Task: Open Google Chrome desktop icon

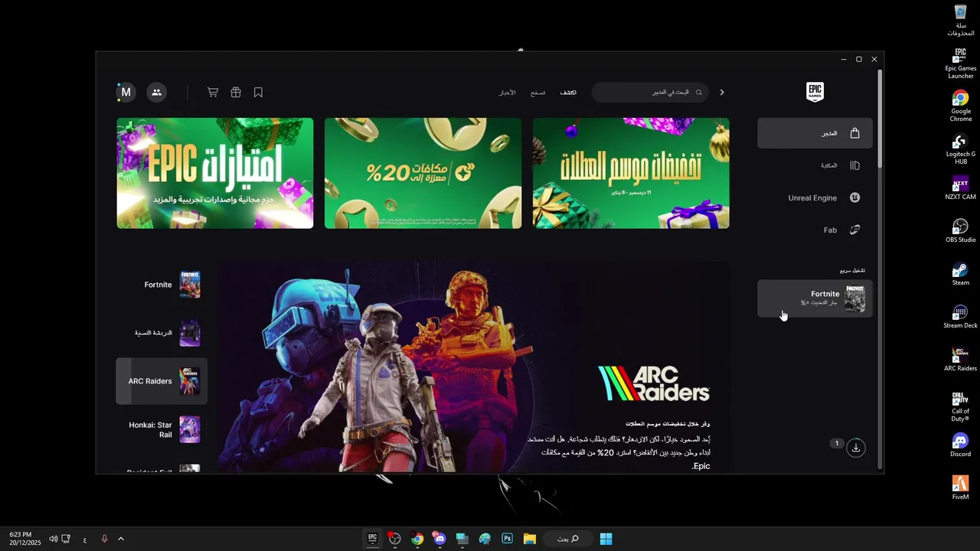Action: pos(960,106)
